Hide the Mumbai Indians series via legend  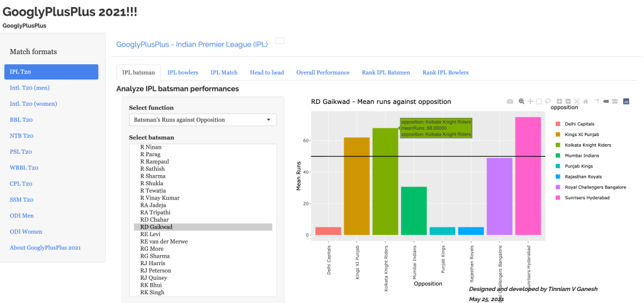coord(582,156)
